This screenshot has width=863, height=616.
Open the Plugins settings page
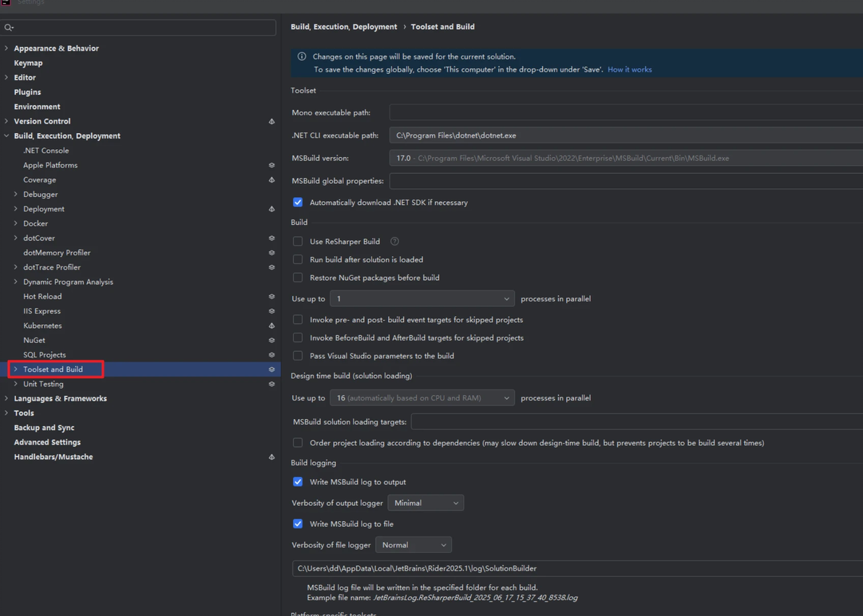[x=28, y=92]
